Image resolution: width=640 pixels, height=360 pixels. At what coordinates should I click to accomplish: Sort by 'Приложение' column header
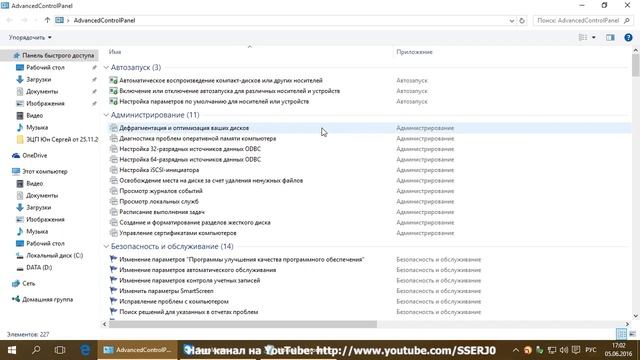pos(414,52)
